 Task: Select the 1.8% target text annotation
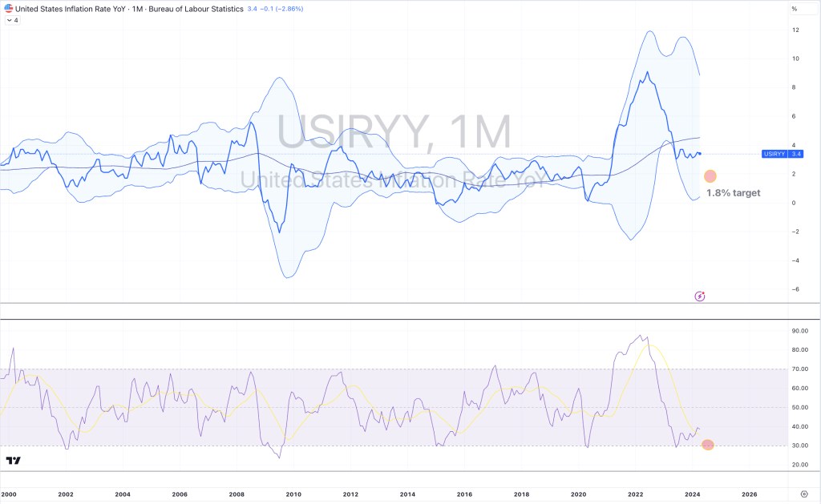pyautogui.click(x=733, y=193)
